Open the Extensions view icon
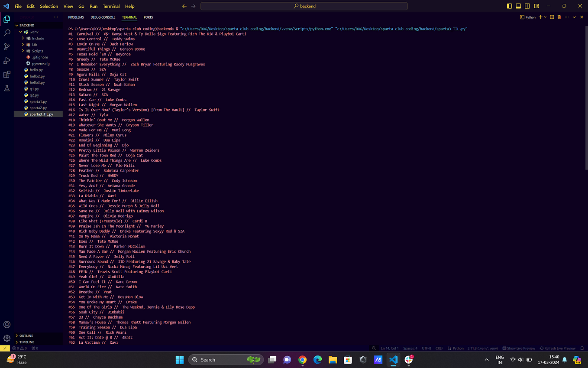The image size is (588, 368). pyautogui.click(x=6, y=74)
